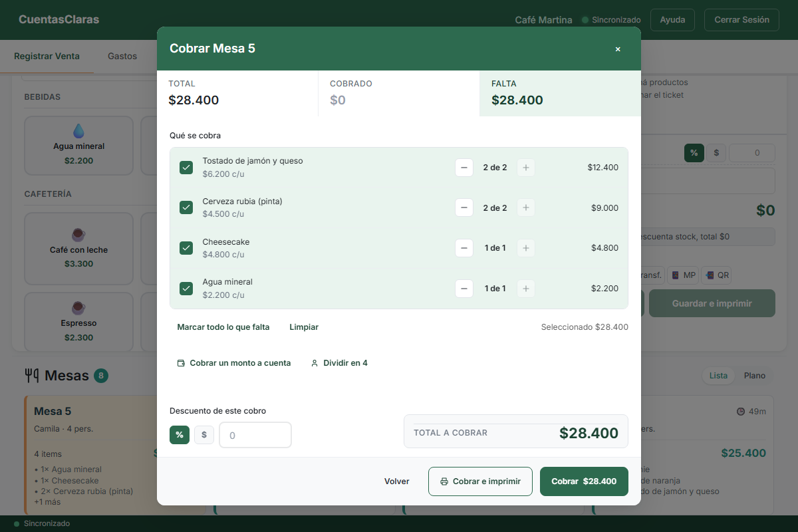Add Agua mineral product card behind dialog
Viewport: 798px width, 532px height.
click(x=79, y=146)
